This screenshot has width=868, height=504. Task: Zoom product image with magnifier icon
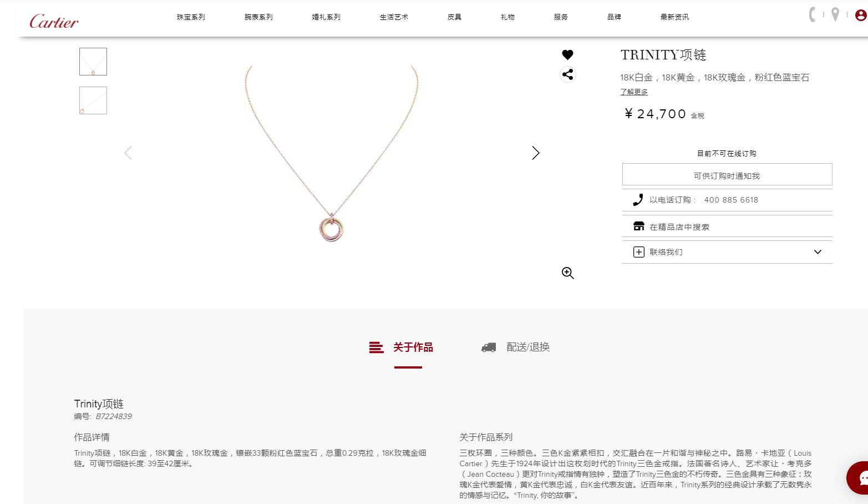[x=567, y=273]
